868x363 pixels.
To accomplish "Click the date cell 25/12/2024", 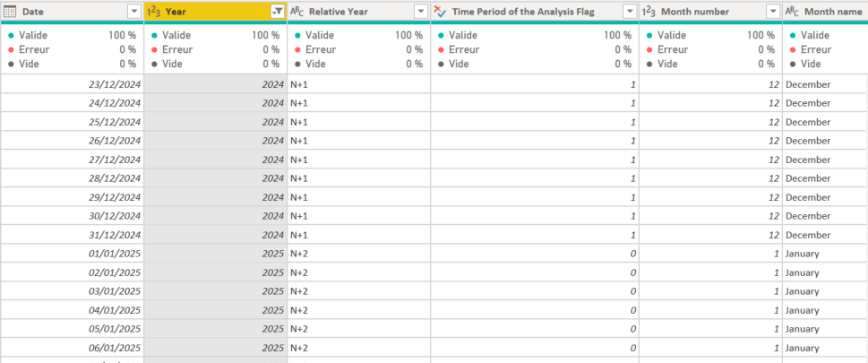I will (x=72, y=122).
